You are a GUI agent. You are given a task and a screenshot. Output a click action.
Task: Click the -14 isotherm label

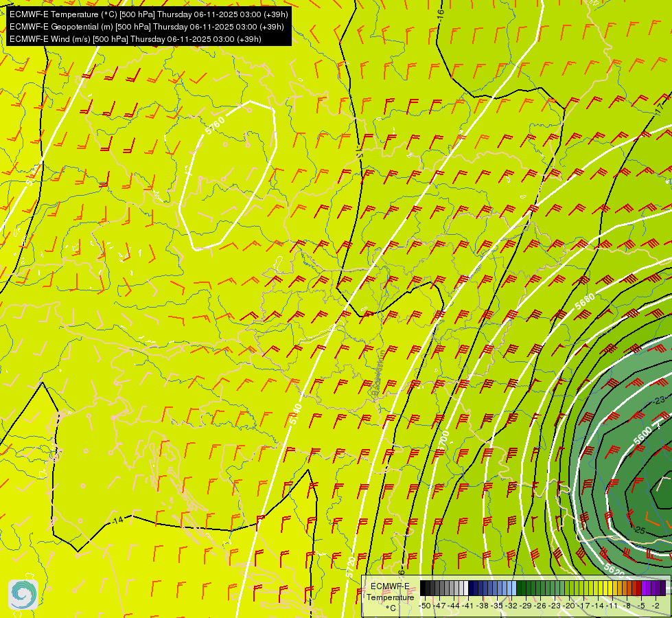[x=117, y=520]
